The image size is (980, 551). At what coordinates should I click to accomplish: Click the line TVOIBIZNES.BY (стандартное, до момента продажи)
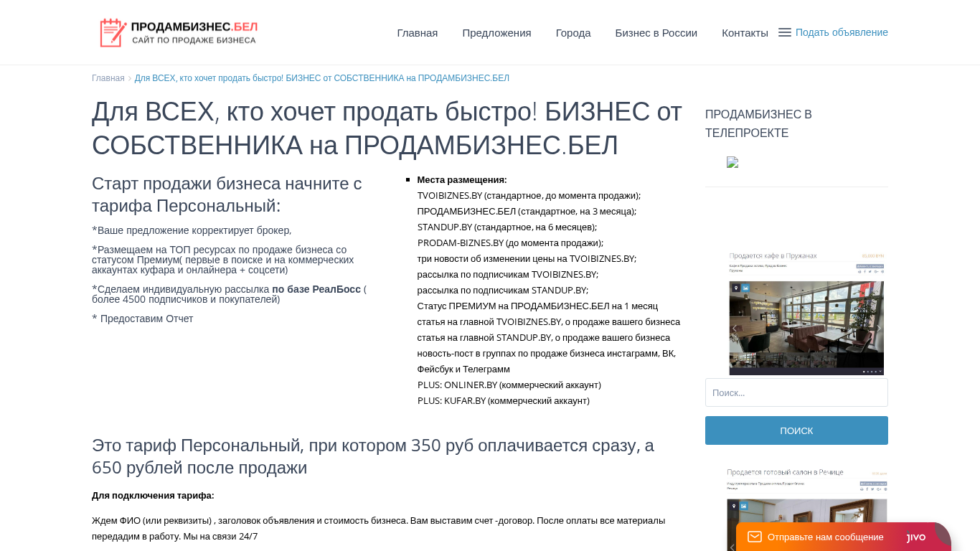point(529,195)
